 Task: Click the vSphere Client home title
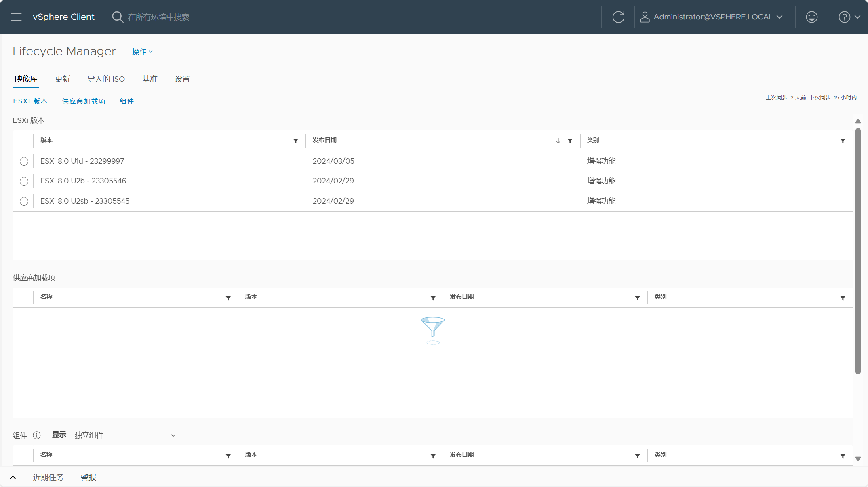(x=63, y=17)
